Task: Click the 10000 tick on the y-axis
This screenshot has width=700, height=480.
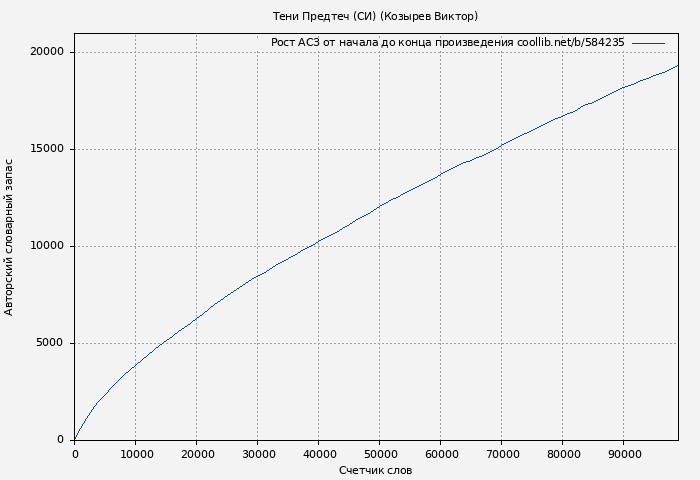Action: (46, 246)
